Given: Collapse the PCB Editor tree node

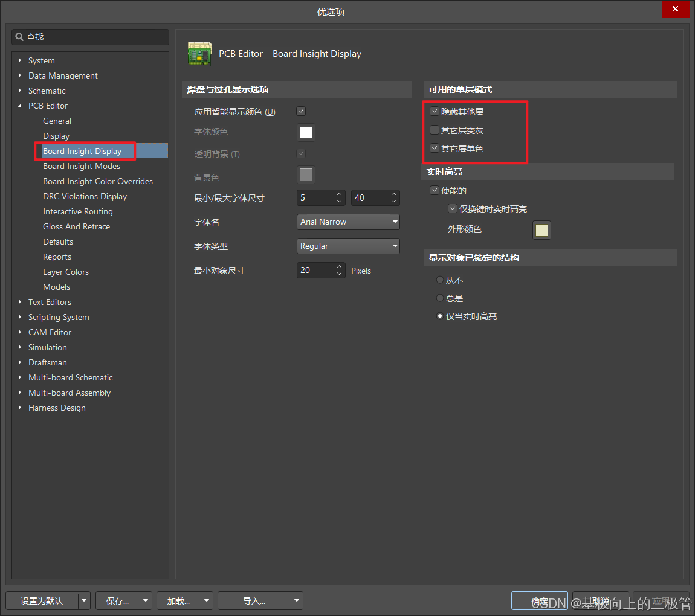Looking at the screenshot, I should [19, 106].
